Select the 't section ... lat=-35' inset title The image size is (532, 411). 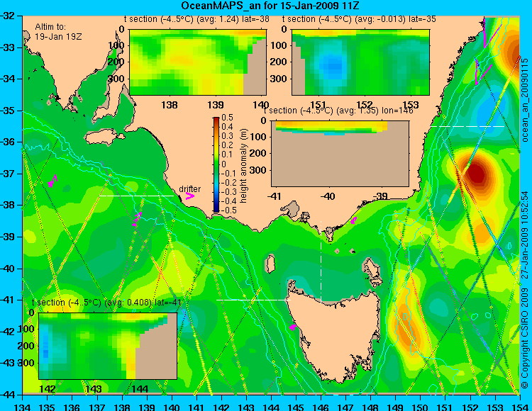pyautogui.click(x=359, y=19)
